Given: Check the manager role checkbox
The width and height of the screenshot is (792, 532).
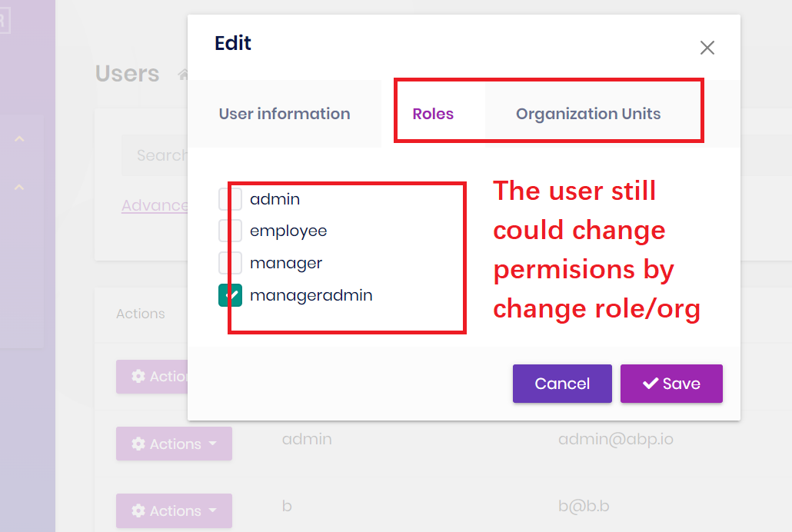Looking at the screenshot, I should tap(231, 263).
